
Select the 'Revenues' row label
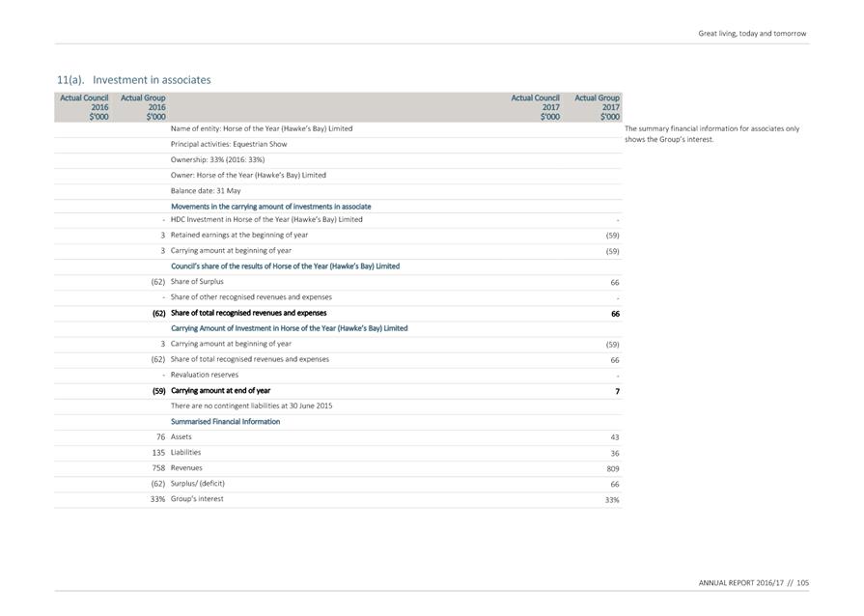pyautogui.click(x=186, y=467)
